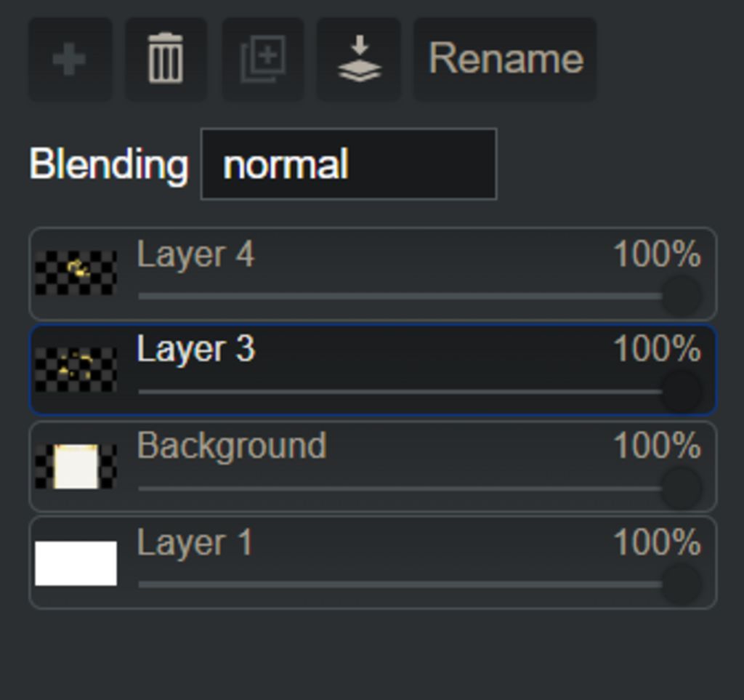Open the Blending mode dropdown
Viewport: 744px width, 700px height.
(x=349, y=164)
